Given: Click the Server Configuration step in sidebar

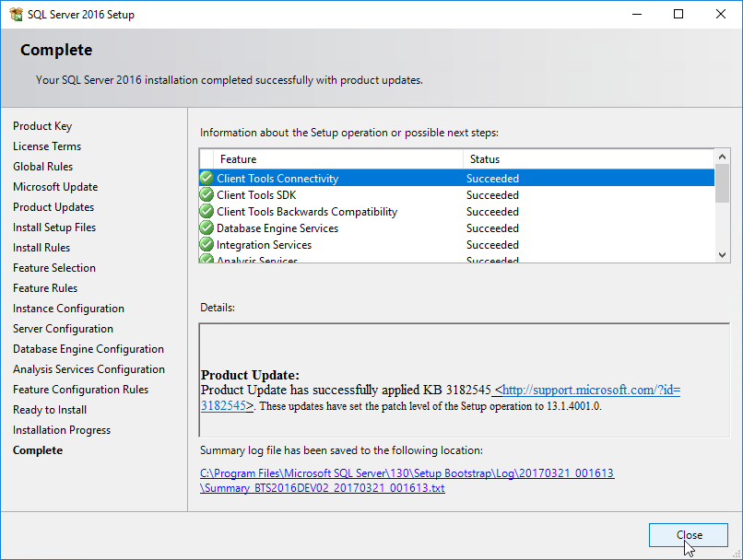Looking at the screenshot, I should click(63, 329).
